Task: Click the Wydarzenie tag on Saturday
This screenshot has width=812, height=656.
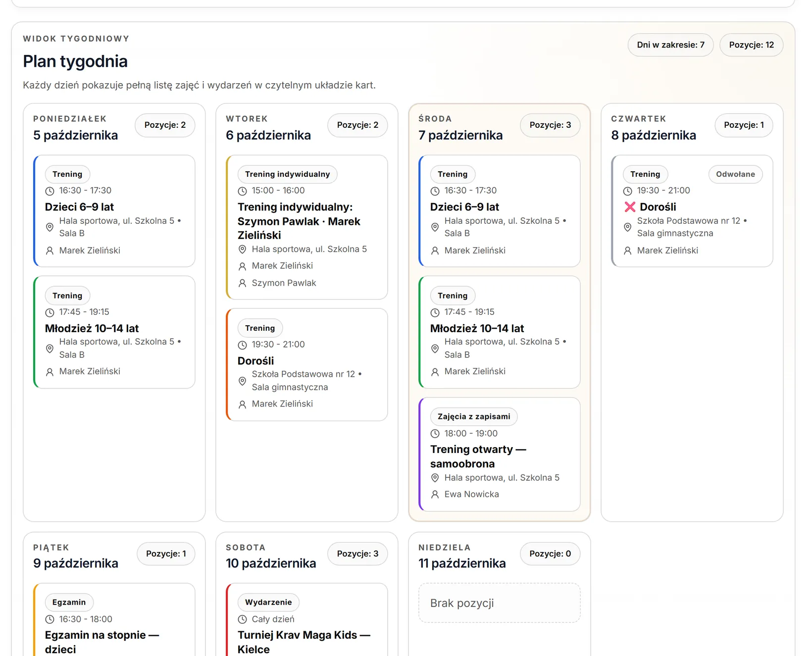Action: click(268, 603)
